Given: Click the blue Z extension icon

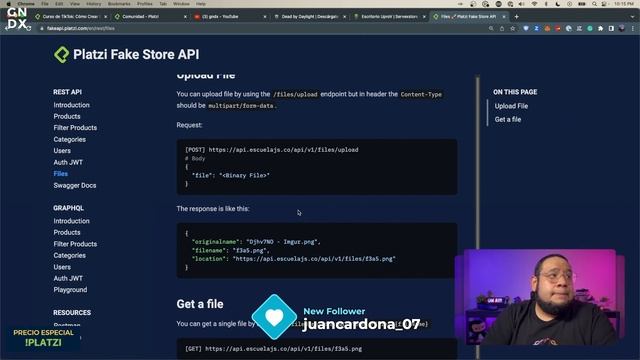Looking at the screenshot, I should coord(536,29).
